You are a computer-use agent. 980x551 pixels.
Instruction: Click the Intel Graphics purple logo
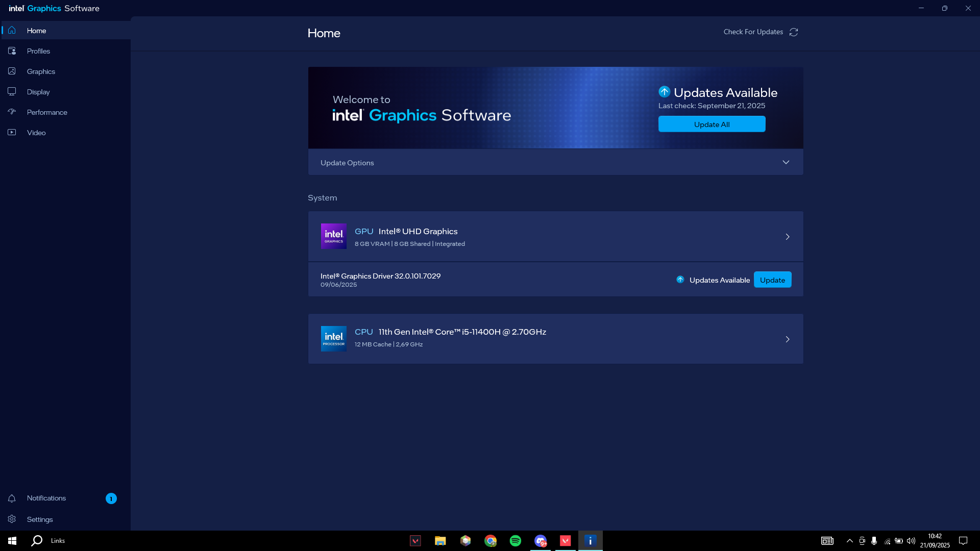333,236
